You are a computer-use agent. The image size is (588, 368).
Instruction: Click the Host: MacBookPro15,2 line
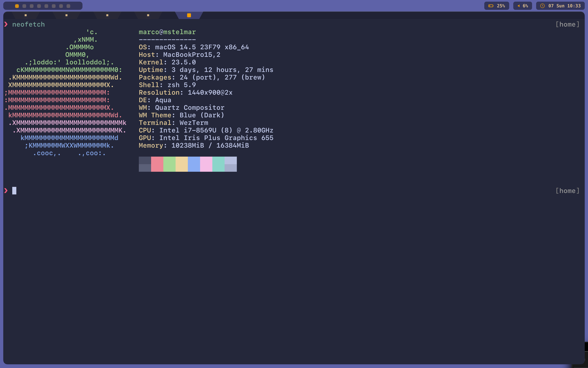coord(179,55)
